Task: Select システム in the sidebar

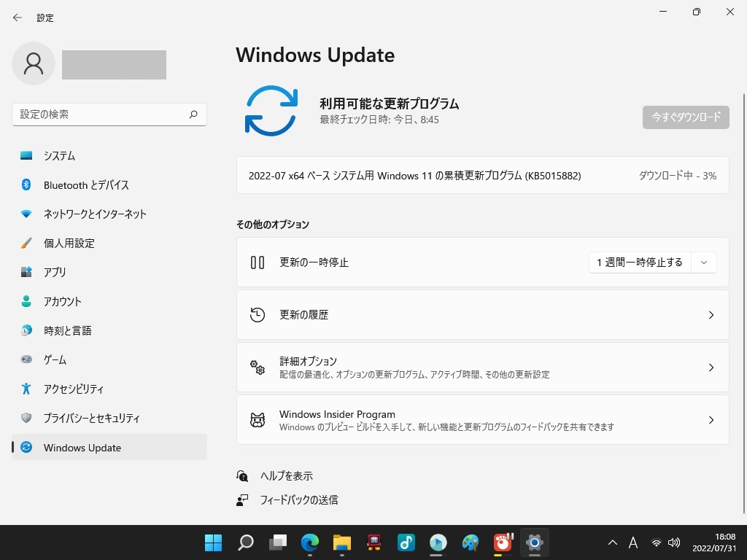Action: click(109, 155)
